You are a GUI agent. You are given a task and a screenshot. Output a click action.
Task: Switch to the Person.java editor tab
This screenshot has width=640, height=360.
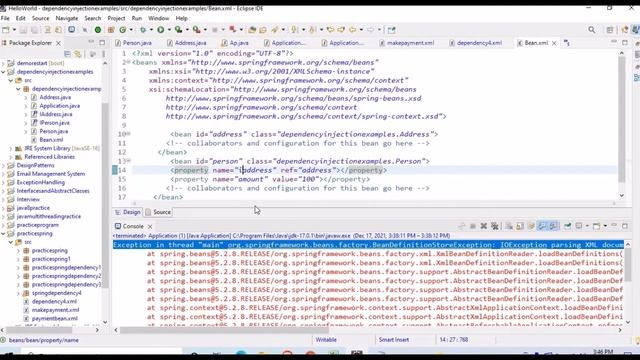point(134,43)
